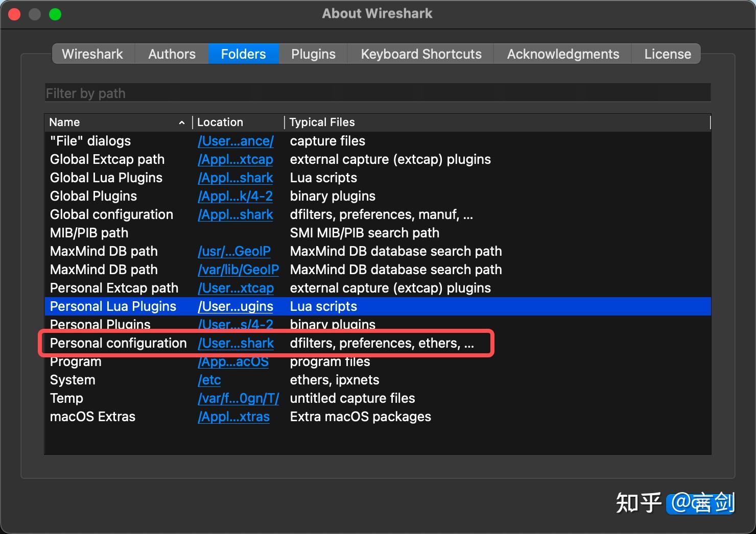Open the macOS Extras location link
The width and height of the screenshot is (756, 534).
tap(233, 417)
